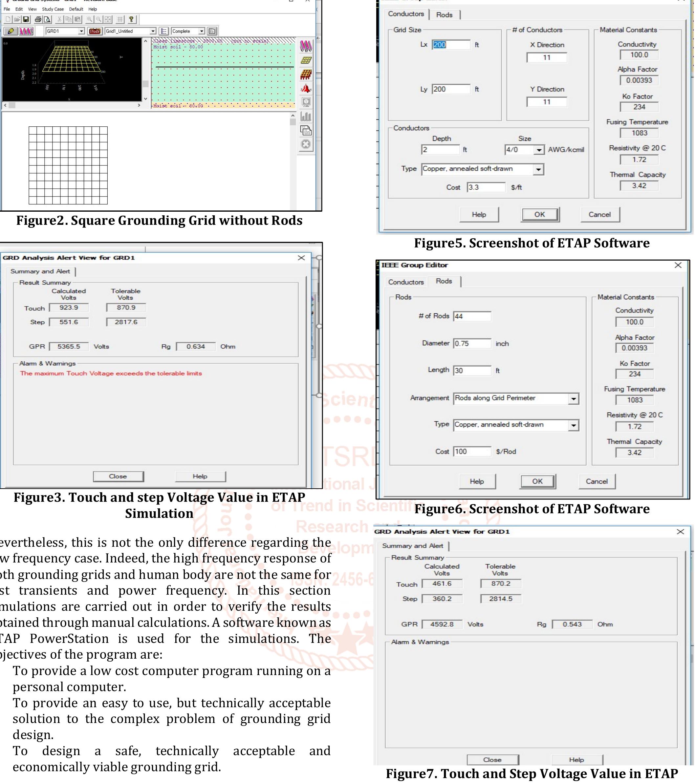Open the View menu
695x784 pixels.
coord(32,9)
